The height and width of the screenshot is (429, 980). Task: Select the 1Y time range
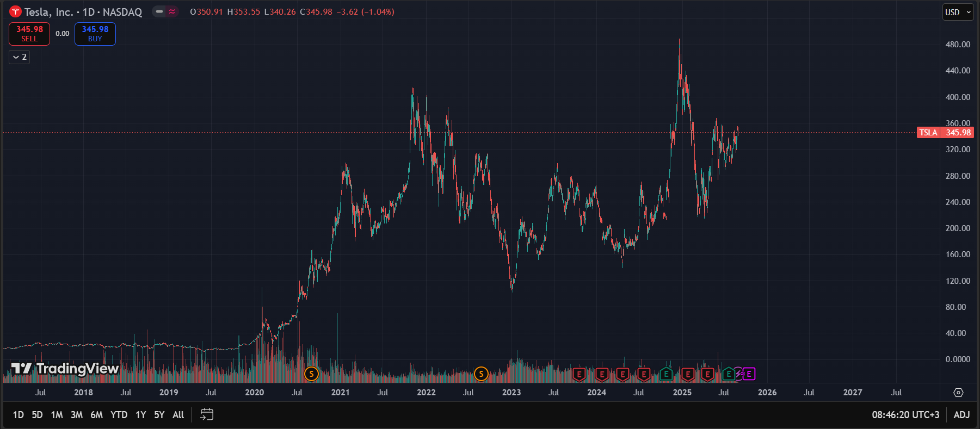coord(140,415)
